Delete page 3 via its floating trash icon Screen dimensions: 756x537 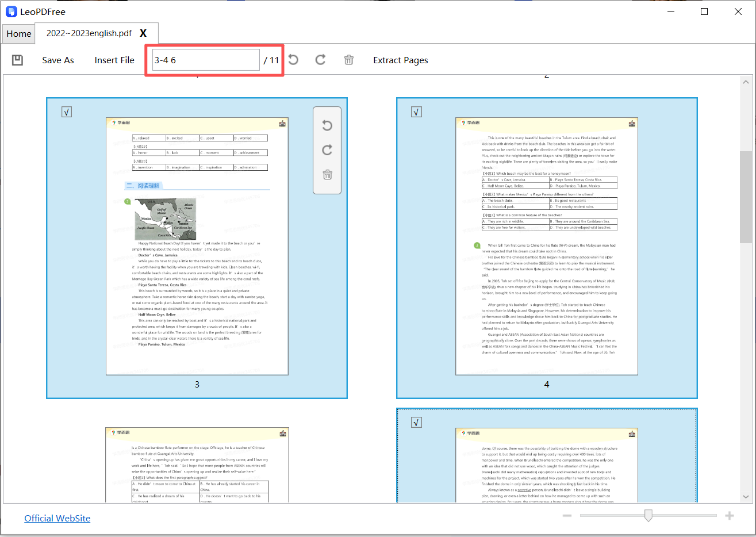point(327,174)
